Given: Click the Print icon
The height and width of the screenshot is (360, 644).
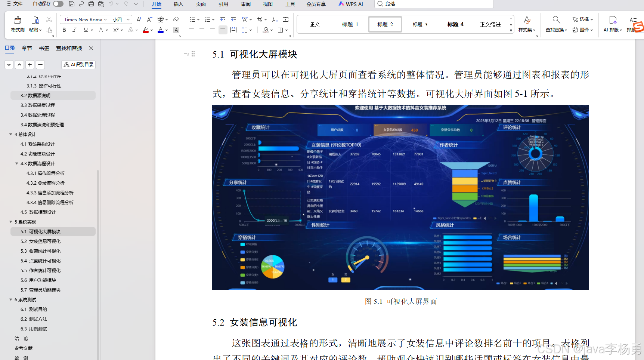Looking at the screenshot, I should (x=91, y=4).
